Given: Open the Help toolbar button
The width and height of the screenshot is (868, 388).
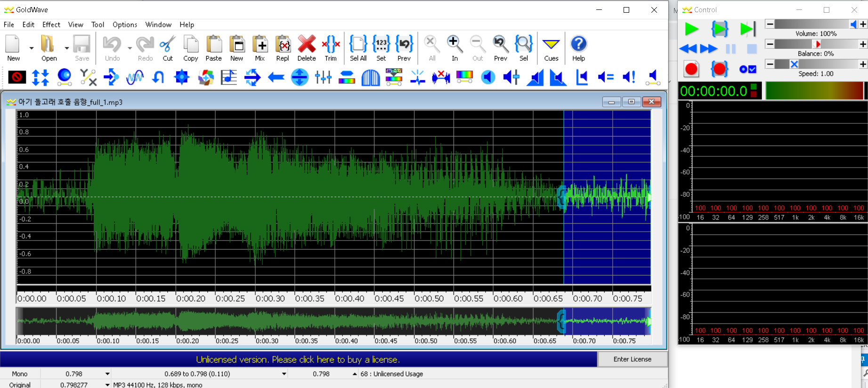Looking at the screenshot, I should [578, 48].
